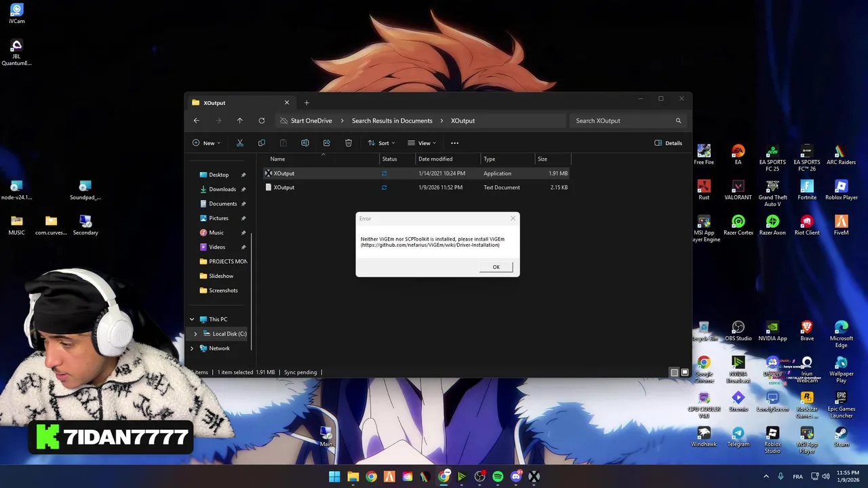Select the Fortnite desktop icon
Screen dimensions: 868x488
(x=807, y=190)
